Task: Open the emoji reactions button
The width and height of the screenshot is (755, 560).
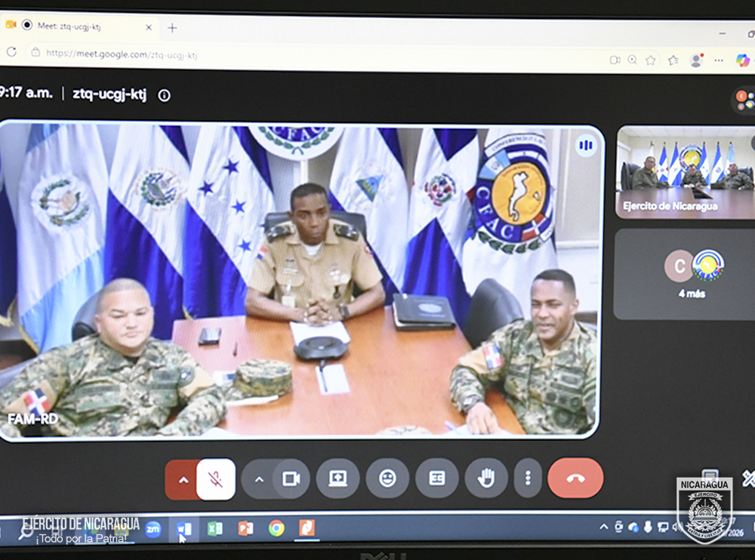Action: [x=387, y=478]
